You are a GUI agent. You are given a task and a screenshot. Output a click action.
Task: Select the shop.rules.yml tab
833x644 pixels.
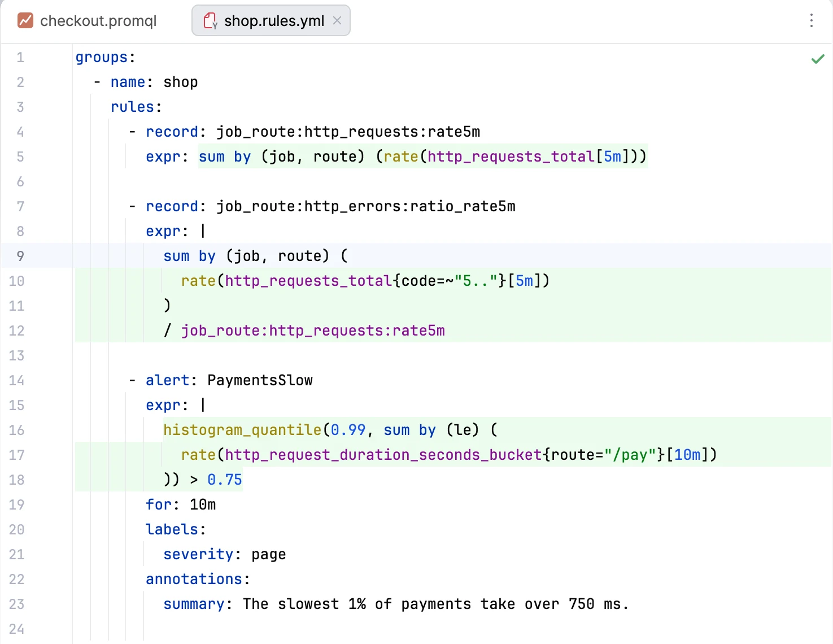[271, 21]
